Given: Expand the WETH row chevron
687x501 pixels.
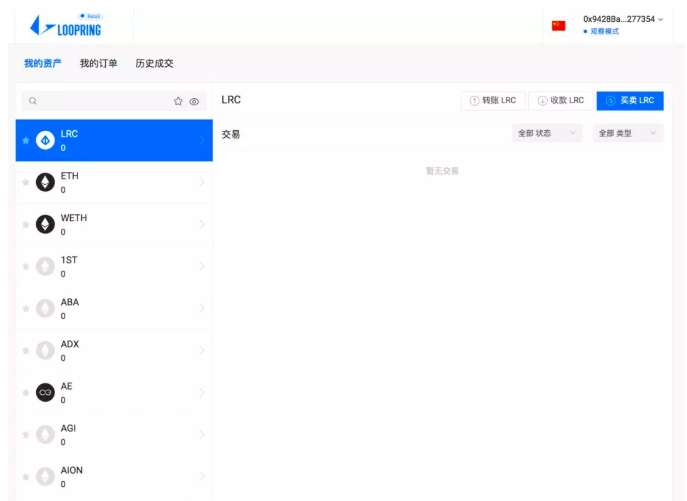Looking at the screenshot, I should (202, 224).
